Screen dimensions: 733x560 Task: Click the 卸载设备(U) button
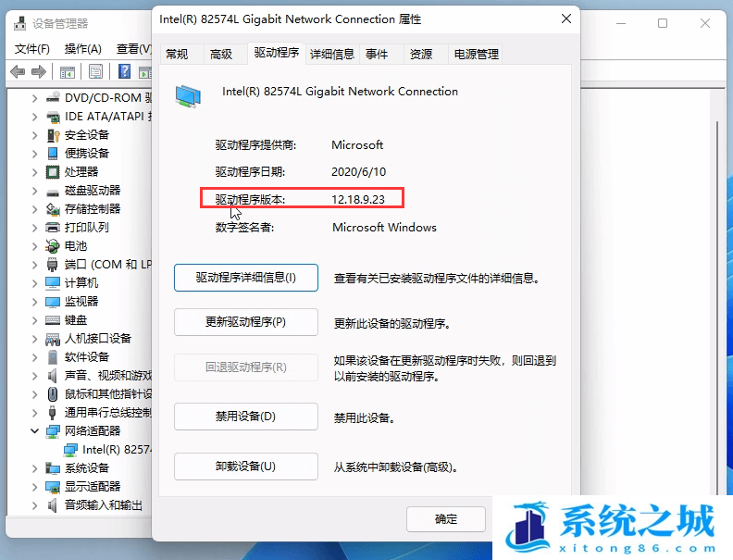(x=246, y=467)
